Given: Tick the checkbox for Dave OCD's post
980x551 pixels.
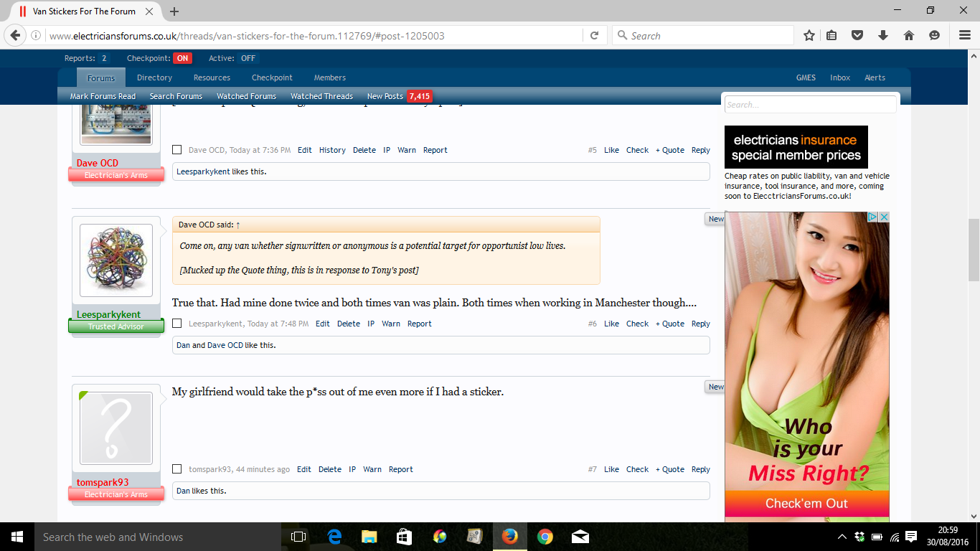Looking at the screenshot, I should point(177,150).
